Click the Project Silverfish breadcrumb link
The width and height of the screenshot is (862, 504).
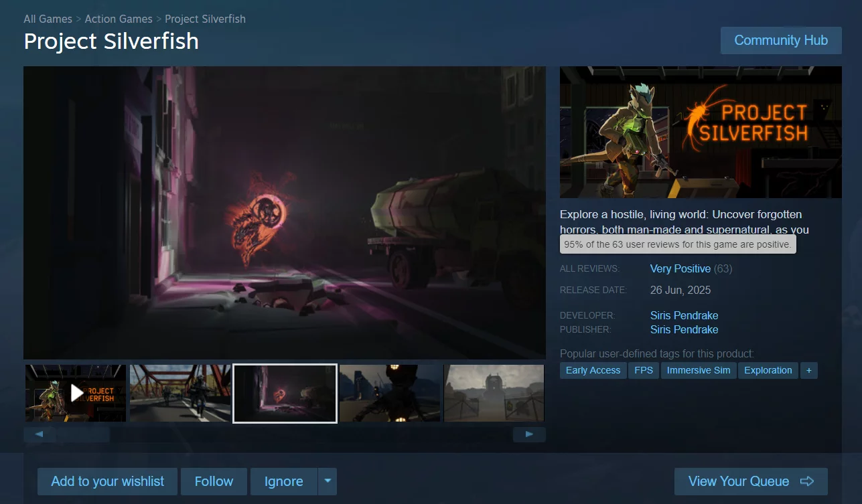(205, 19)
